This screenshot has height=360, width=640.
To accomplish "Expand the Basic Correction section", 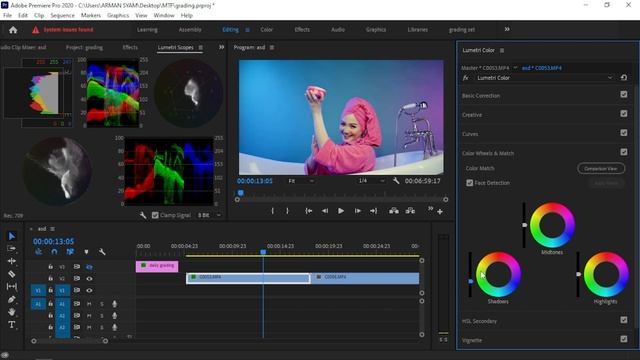I will tap(481, 96).
